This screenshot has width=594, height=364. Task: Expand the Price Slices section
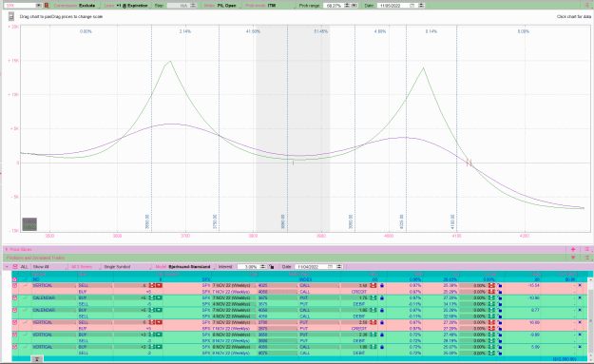point(7,249)
